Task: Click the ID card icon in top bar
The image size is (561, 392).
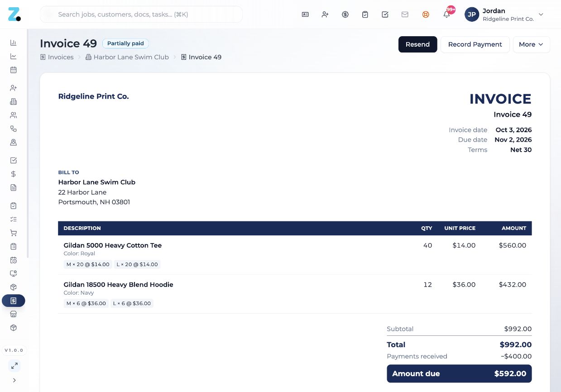Action: point(305,14)
